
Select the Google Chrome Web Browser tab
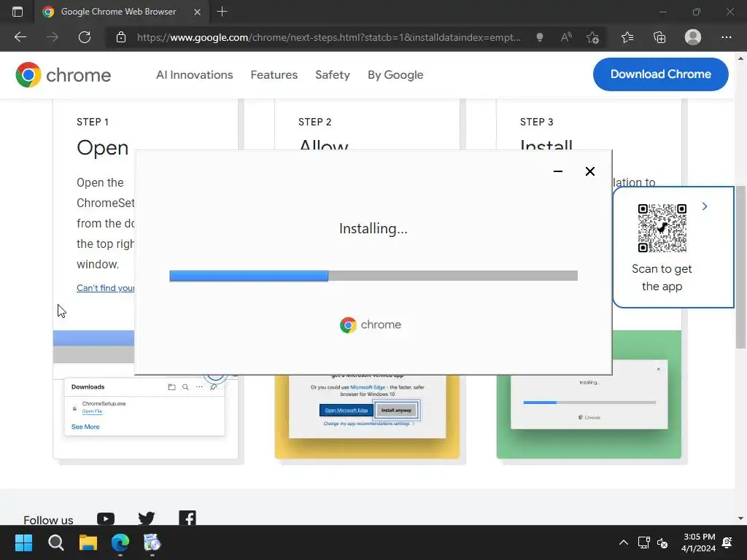coord(122,12)
